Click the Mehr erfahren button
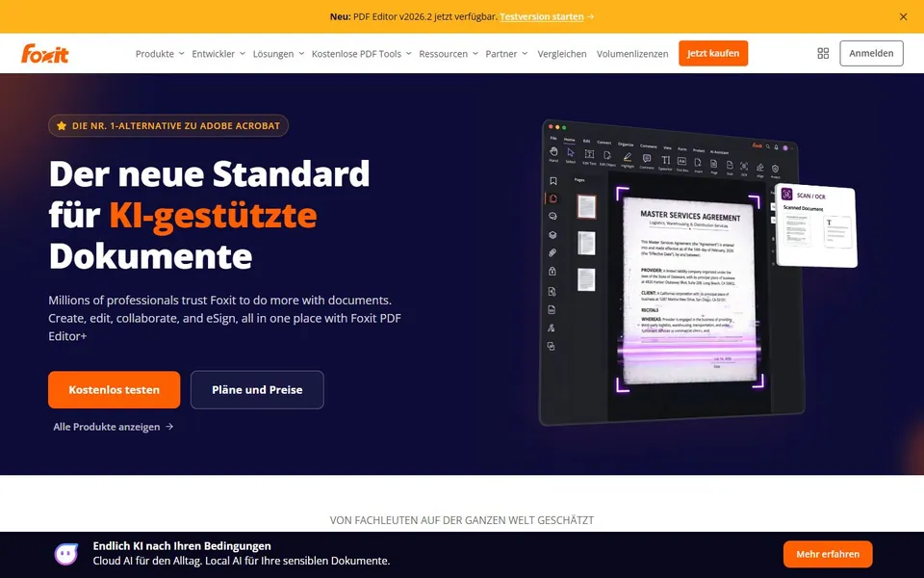924x578 pixels. point(828,554)
